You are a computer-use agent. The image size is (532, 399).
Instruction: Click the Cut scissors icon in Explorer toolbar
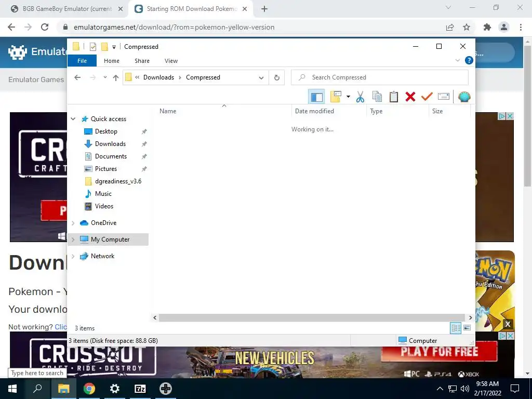pyautogui.click(x=360, y=97)
